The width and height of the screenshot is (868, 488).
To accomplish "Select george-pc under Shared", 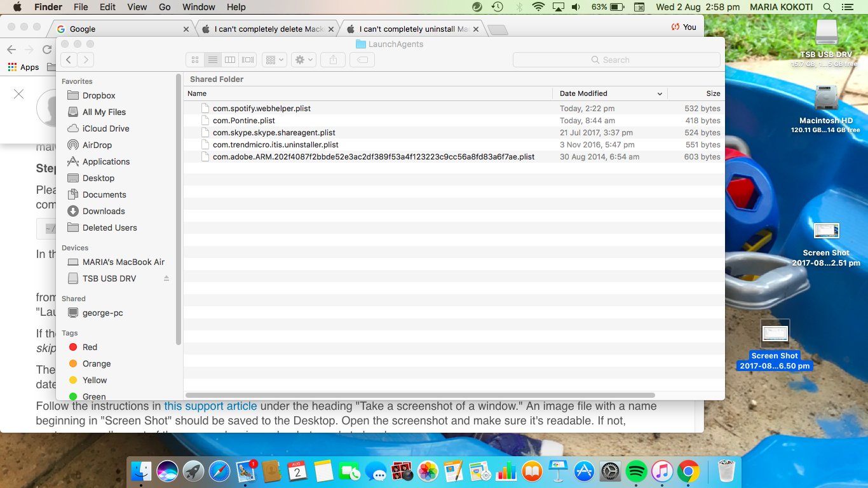I will tap(103, 313).
